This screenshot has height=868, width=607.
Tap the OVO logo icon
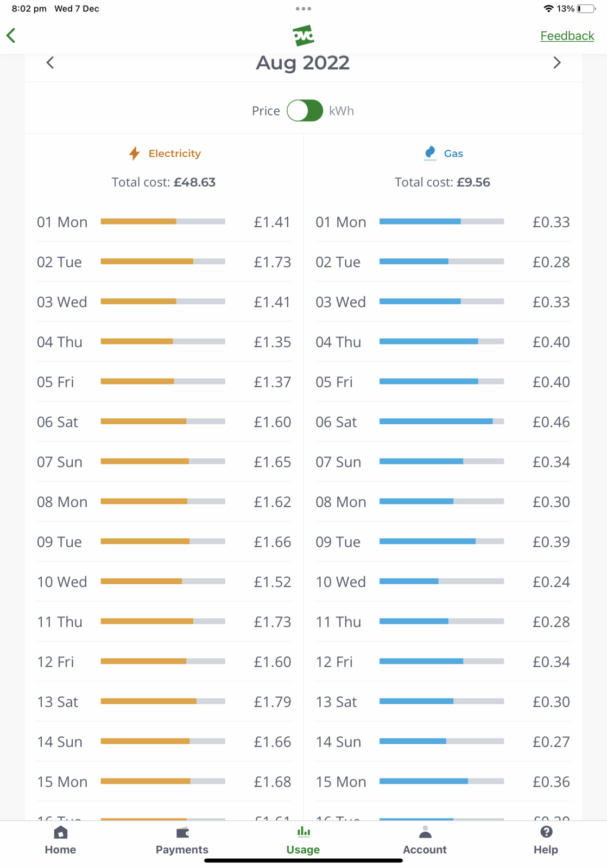(303, 36)
